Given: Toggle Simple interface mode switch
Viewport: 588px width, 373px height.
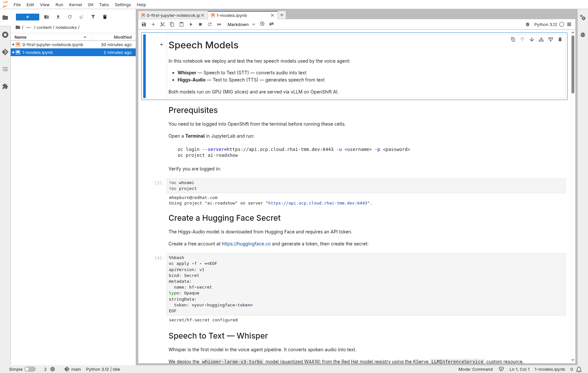Looking at the screenshot, I should (30, 369).
